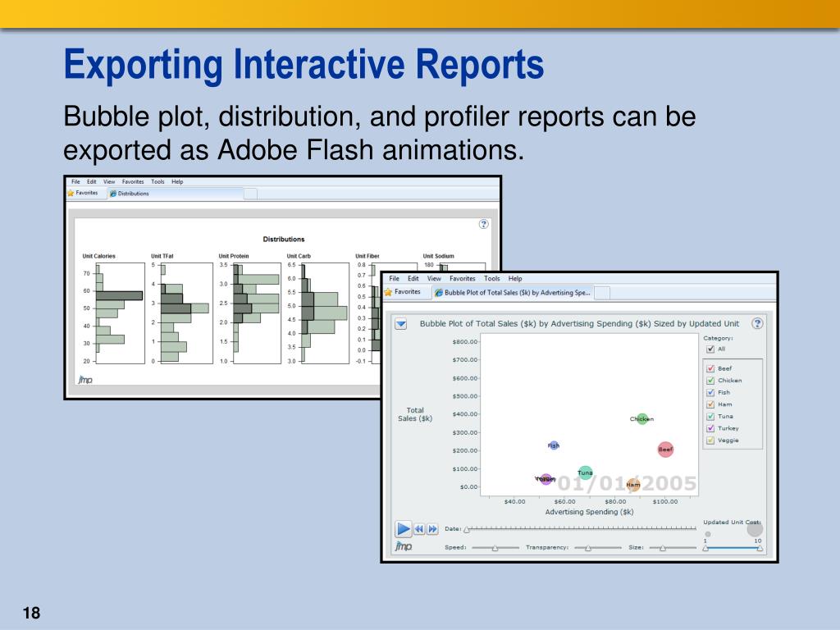Click the Favorites star in bubble plot window
This screenshot has width=840, height=630.
tap(388, 292)
